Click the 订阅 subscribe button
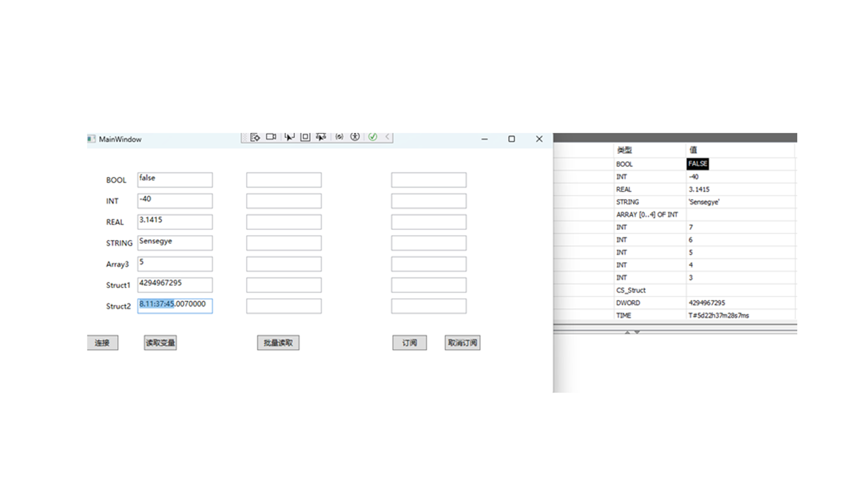The width and height of the screenshot is (868, 488). [409, 343]
